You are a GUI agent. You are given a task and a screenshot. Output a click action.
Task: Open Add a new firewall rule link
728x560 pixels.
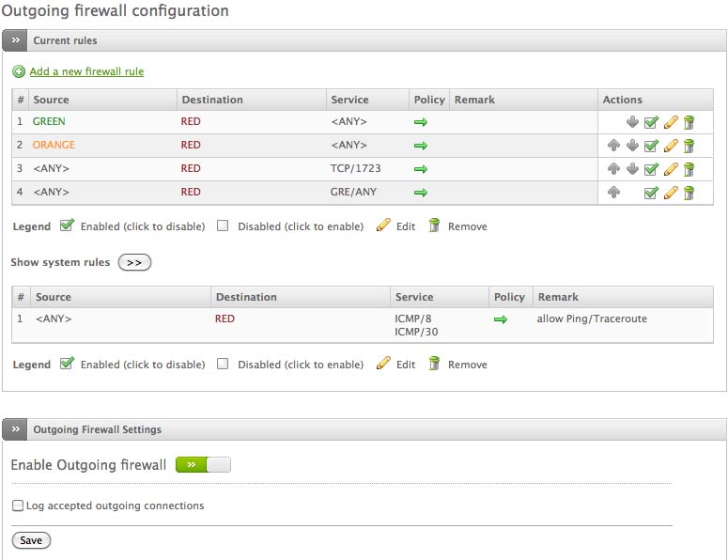[86, 71]
